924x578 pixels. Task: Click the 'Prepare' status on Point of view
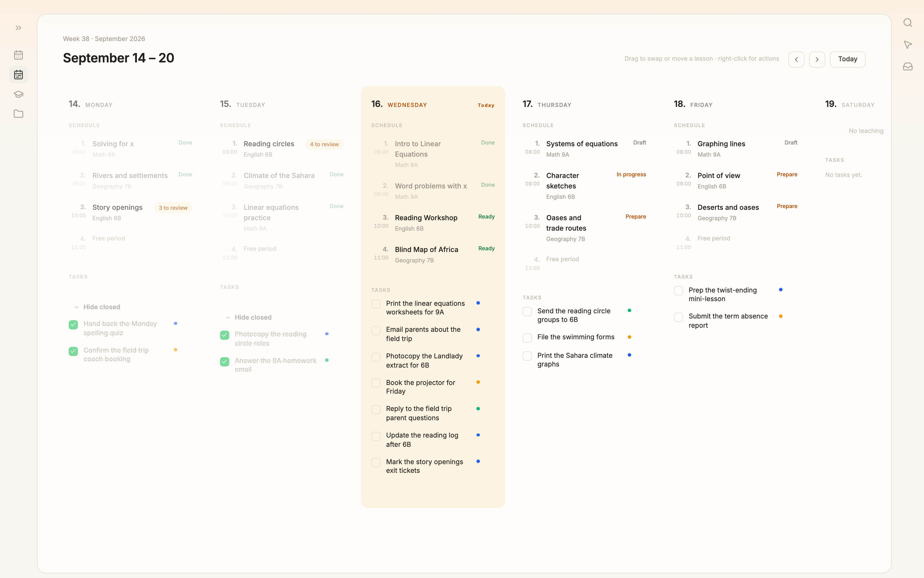pos(787,174)
